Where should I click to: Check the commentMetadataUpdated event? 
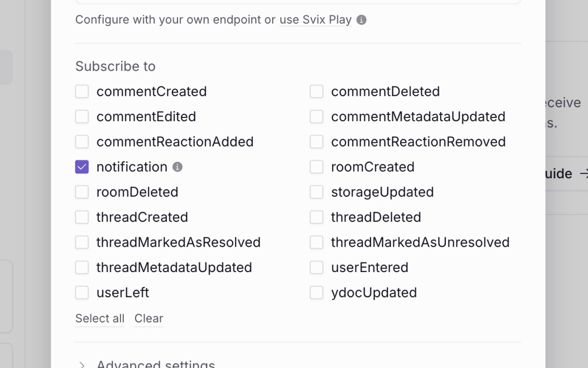click(316, 117)
